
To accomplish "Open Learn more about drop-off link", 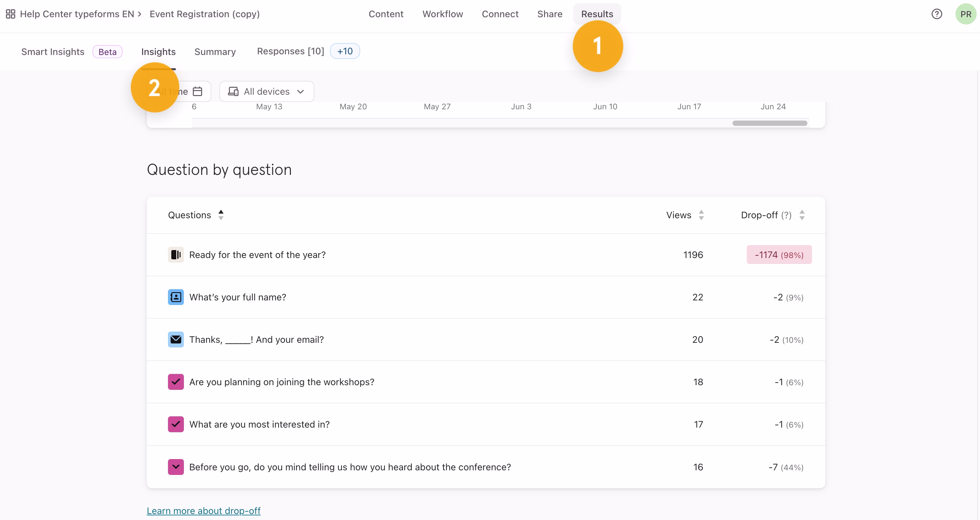I will [203, 510].
